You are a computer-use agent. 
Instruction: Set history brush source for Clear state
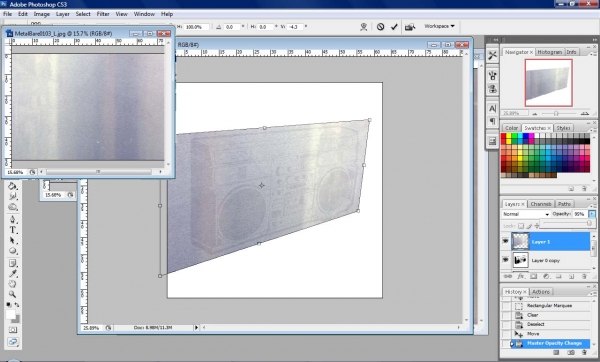[x=506, y=315]
